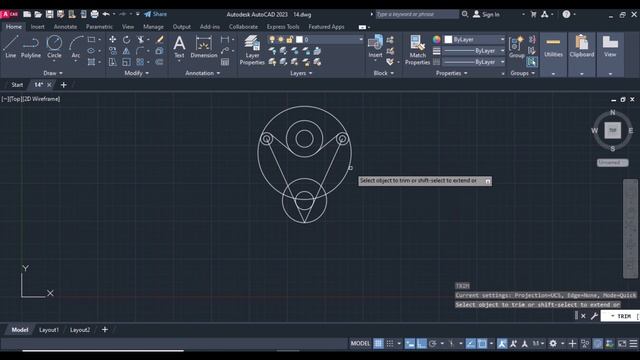Click the Stretch tool icon

(x=112, y=62)
